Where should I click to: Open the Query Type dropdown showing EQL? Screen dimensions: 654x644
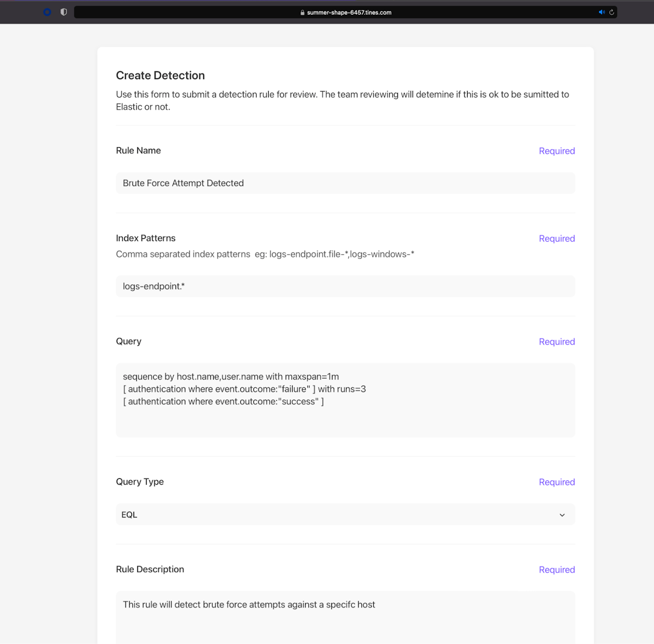pos(345,515)
